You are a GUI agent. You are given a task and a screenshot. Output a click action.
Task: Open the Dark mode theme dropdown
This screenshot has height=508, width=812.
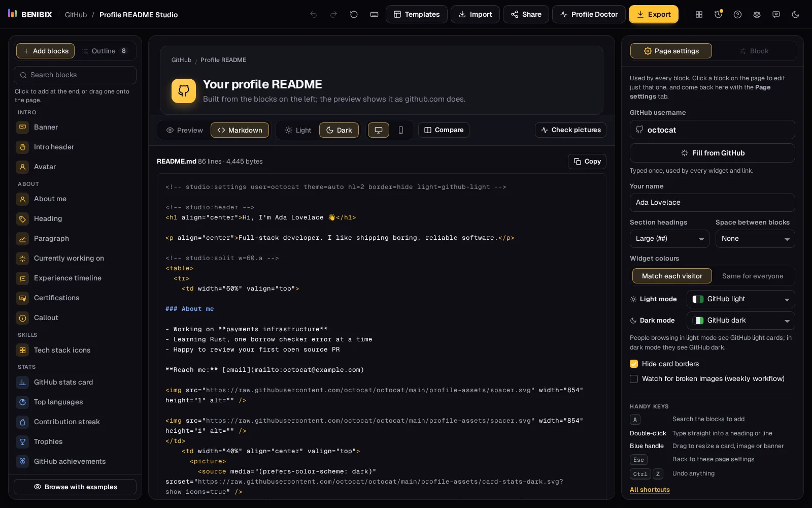tap(741, 321)
